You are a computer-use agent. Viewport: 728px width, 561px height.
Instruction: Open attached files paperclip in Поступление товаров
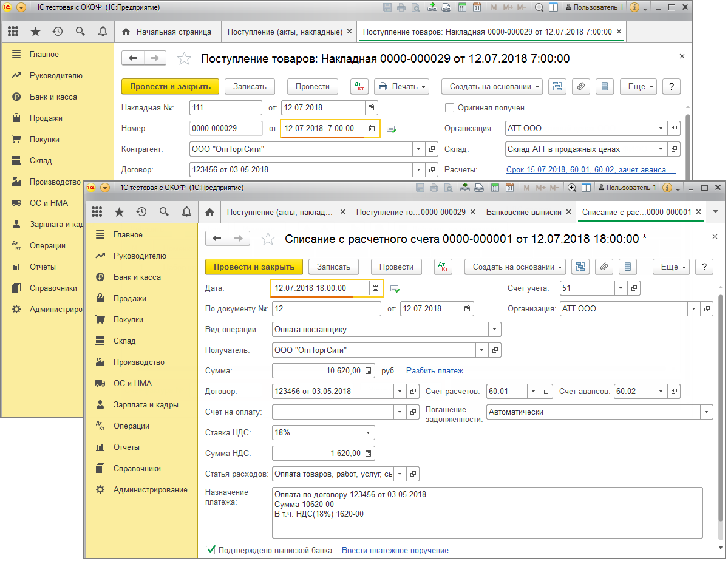[580, 86]
